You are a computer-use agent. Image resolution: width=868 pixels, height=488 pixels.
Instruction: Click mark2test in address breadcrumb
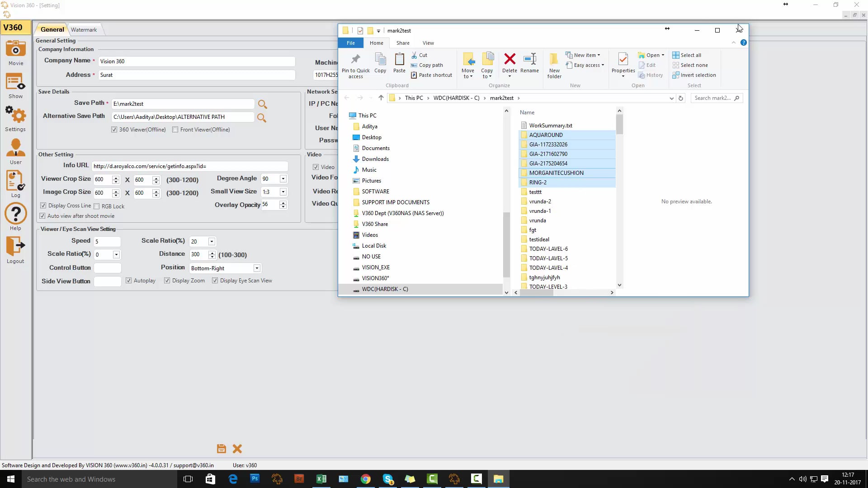click(x=501, y=98)
